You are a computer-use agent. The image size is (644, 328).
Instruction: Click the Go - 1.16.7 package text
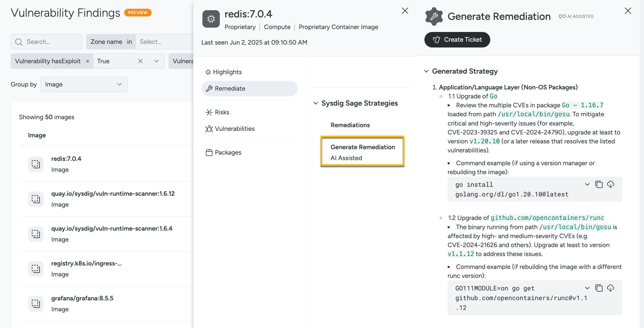[x=582, y=105]
